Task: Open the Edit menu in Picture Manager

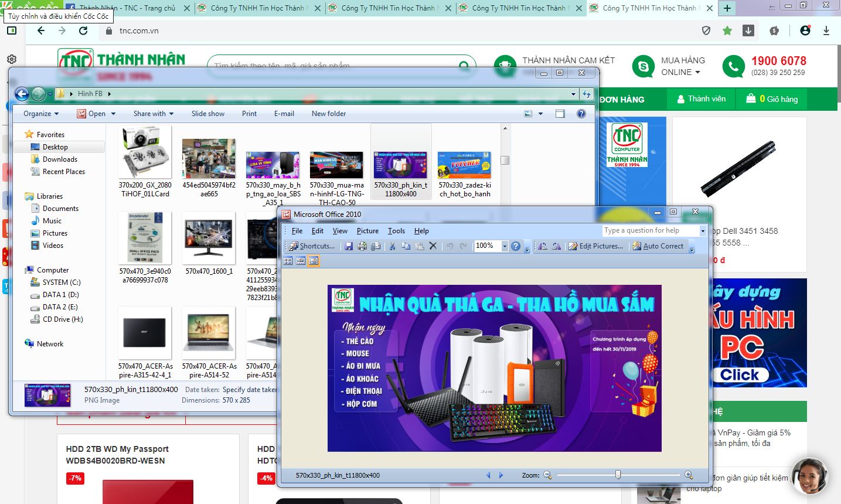Action: tap(318, 231)
